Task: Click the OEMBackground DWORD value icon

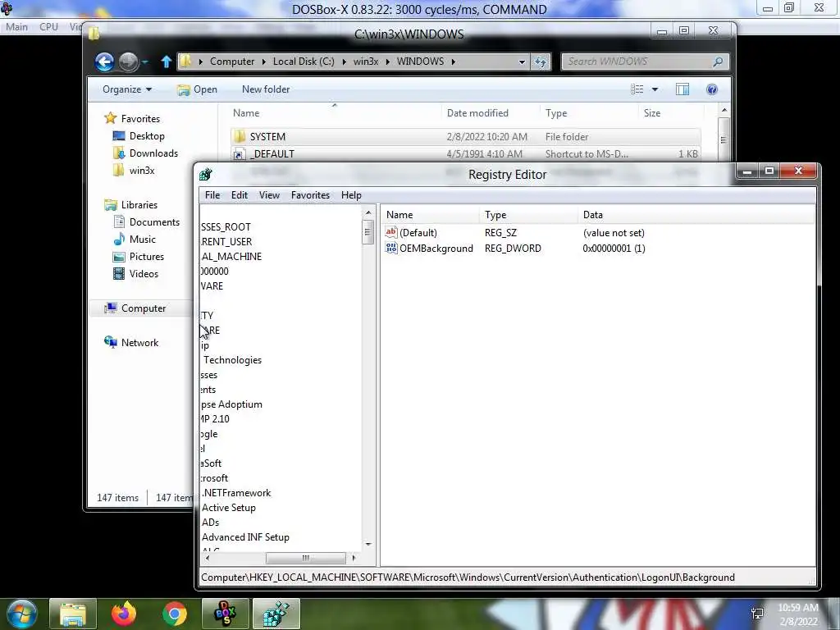Action: pyautogui.click(x=391, y=248)
